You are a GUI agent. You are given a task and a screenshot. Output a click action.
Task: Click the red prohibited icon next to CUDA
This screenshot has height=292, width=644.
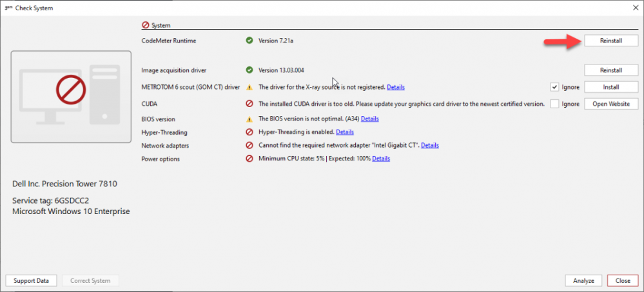pyautogui.click(x=249, y=104)
